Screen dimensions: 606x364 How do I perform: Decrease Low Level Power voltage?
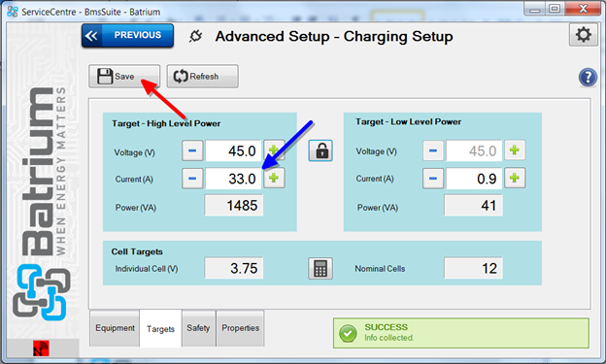pyautogui.click(x=433, y=150)
